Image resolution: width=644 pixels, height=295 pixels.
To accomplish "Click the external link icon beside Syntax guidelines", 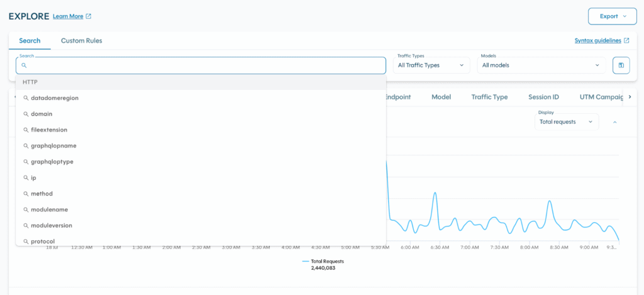I will 626,41.
